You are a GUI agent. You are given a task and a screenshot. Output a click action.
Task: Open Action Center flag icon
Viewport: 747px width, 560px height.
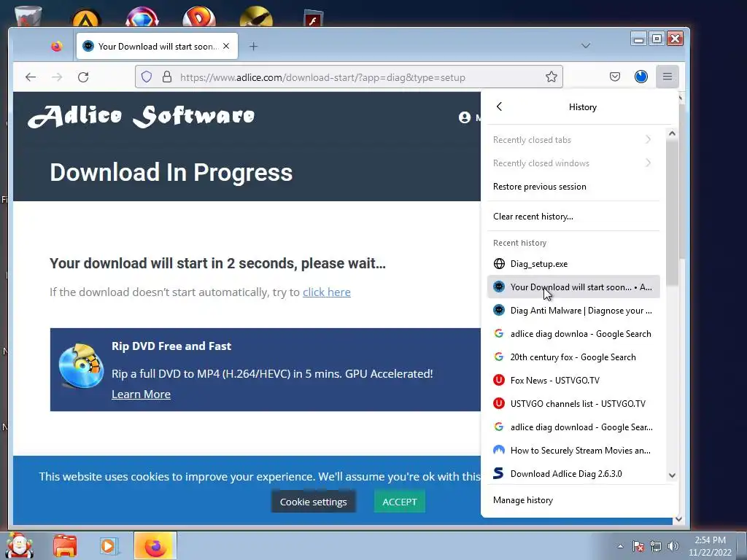pos(638,546)
